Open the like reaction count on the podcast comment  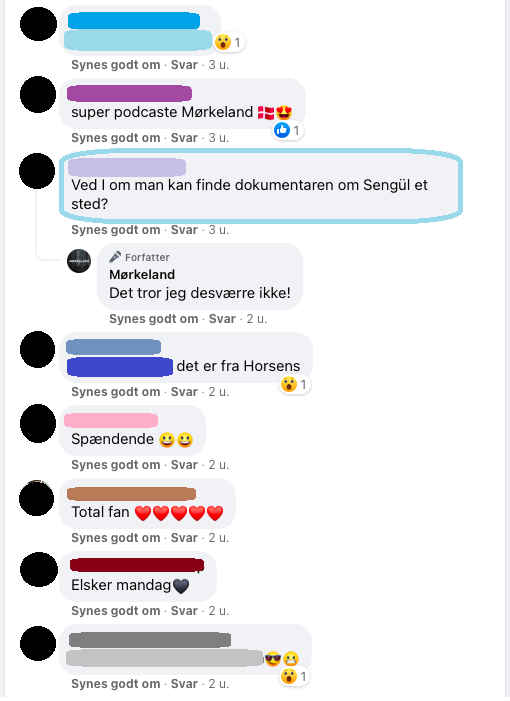coord(288,131)
